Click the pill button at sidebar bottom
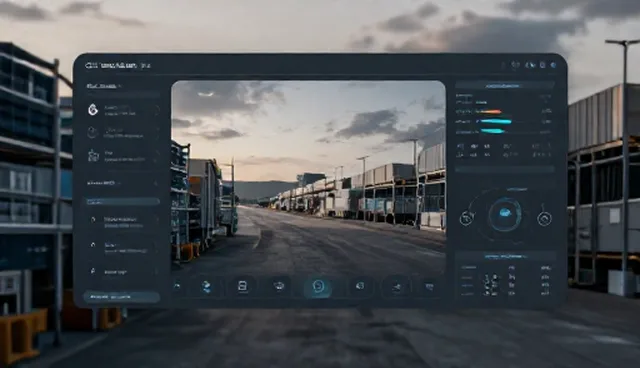640x368 pixels. [121, 297]
